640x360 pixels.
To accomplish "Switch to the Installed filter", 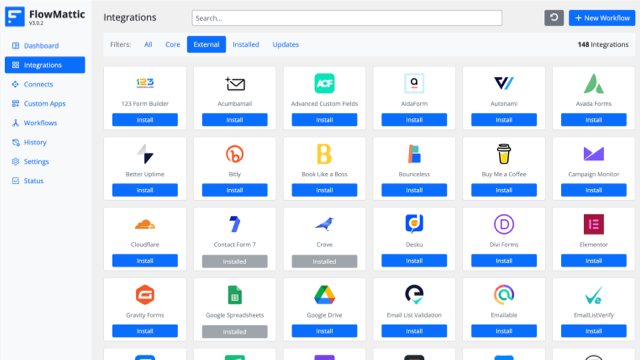I will 246,44.
